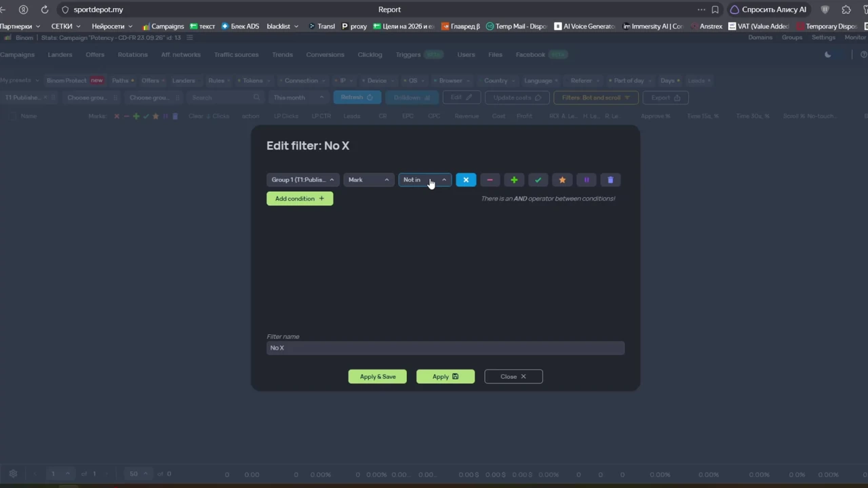Apply the filter without saving

click(x=446, y=377)
